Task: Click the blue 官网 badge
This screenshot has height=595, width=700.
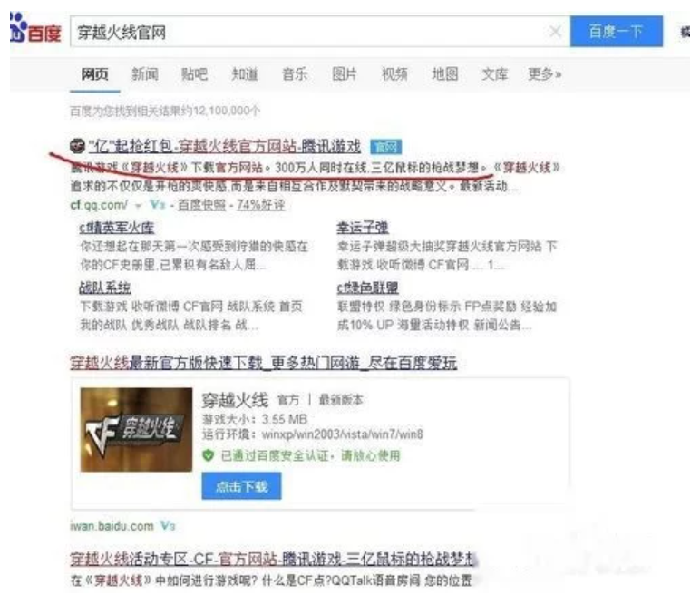Action: 386,147
